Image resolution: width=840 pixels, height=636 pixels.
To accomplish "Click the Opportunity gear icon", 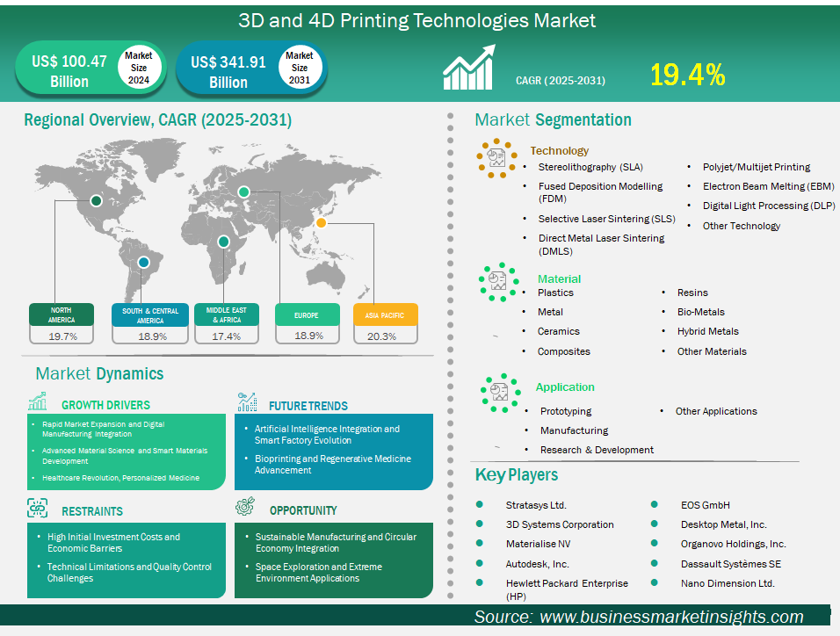I will (246, 508).
